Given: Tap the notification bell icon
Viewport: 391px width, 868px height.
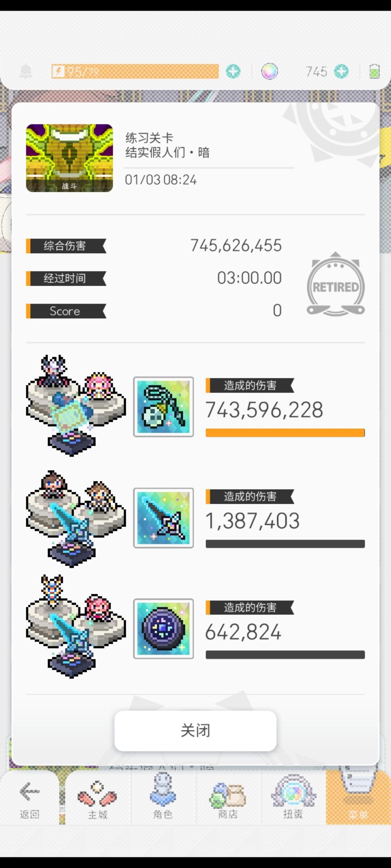Looking at the screenshot, I should 25,72.
